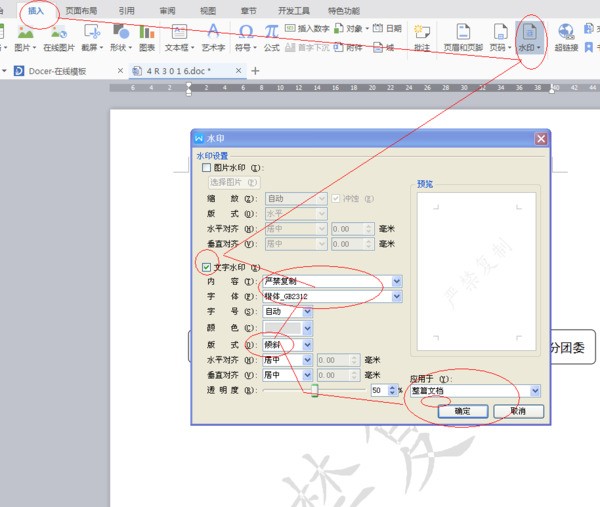Viewport: 600px width, 507px height.
Task: Open the 符号 symbol menu
Action: pyautogui.click(x=245, y=37)
